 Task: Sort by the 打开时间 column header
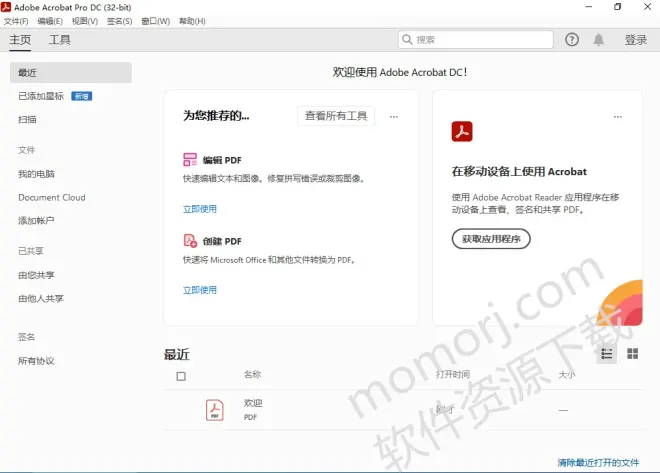coord(453,374)
